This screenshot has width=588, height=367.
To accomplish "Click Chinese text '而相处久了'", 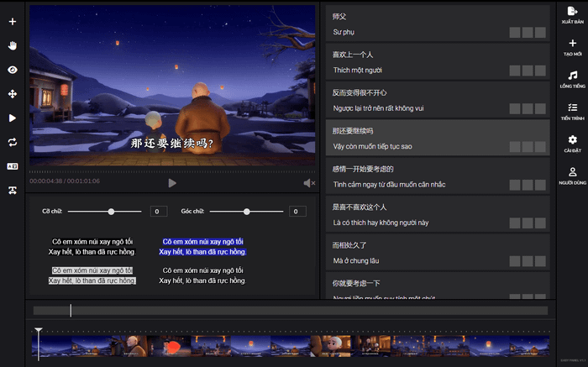I will tap(349, 245).
